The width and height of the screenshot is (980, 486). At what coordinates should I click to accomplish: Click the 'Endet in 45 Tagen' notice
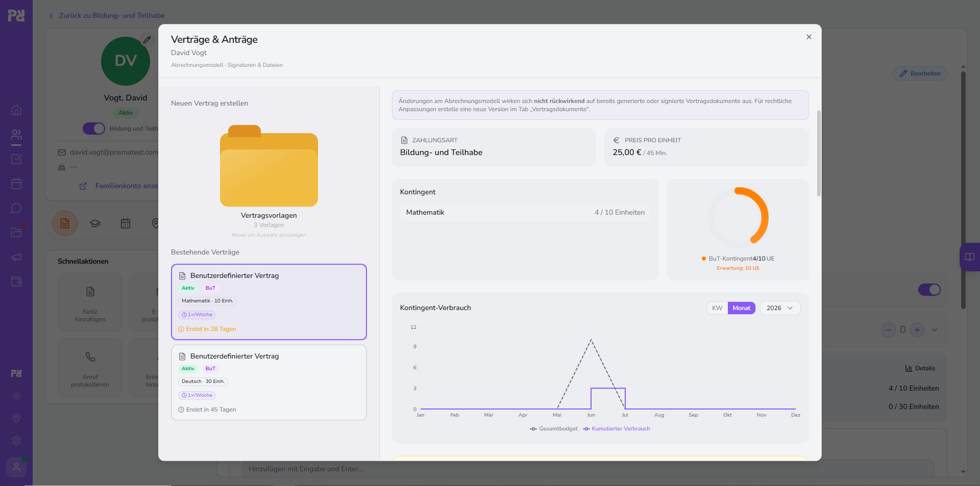[x=207, y=410]
